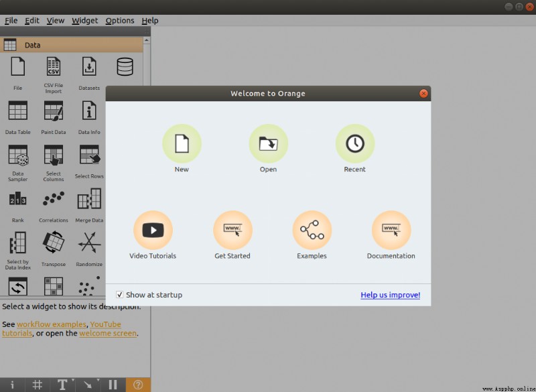The width and height of the screenshot is (536, 392).
Task: Click the Help us improve! link
Action: 391,295
